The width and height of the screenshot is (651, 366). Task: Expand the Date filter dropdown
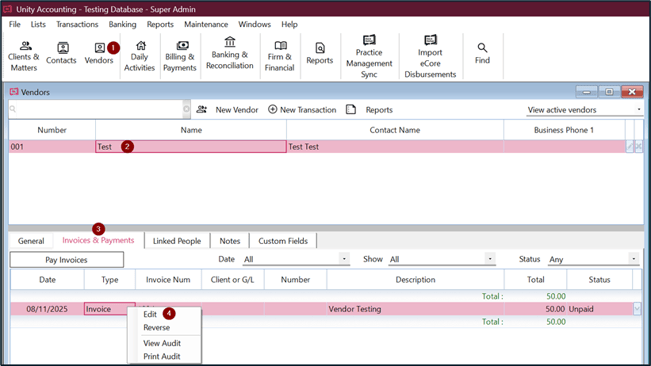point(344,259)
